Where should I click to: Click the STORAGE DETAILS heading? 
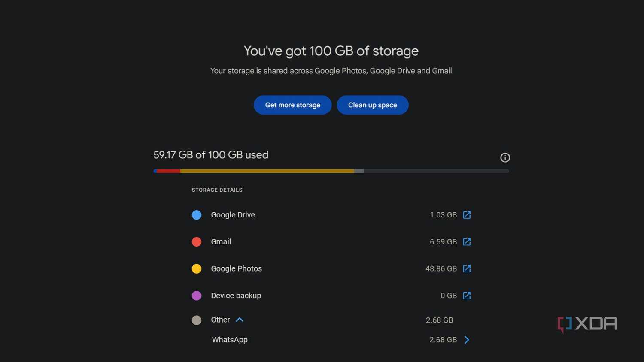tap(217, 190)
